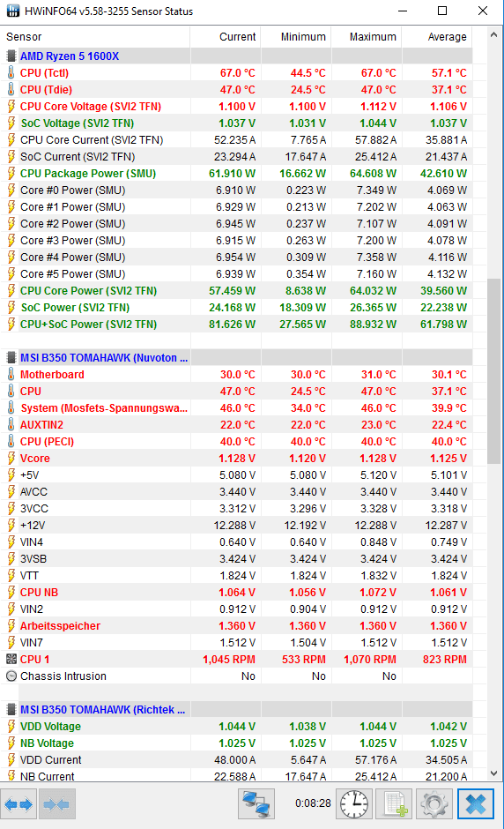Open sensor settings gear icon

pyautogui.click(x=434, y=804)
